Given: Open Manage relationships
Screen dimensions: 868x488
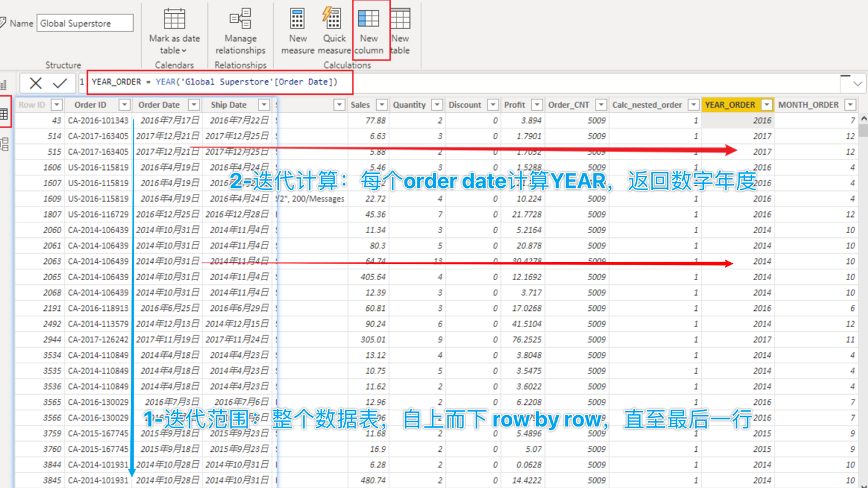Looking at the screenshot, I should [x=241, y=32].
